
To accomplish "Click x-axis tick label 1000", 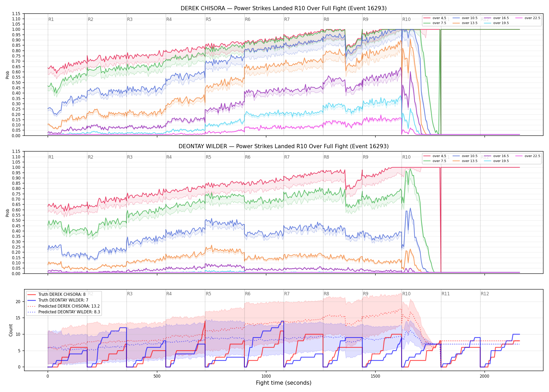I will pyautogui.click(x=266, y=376).
